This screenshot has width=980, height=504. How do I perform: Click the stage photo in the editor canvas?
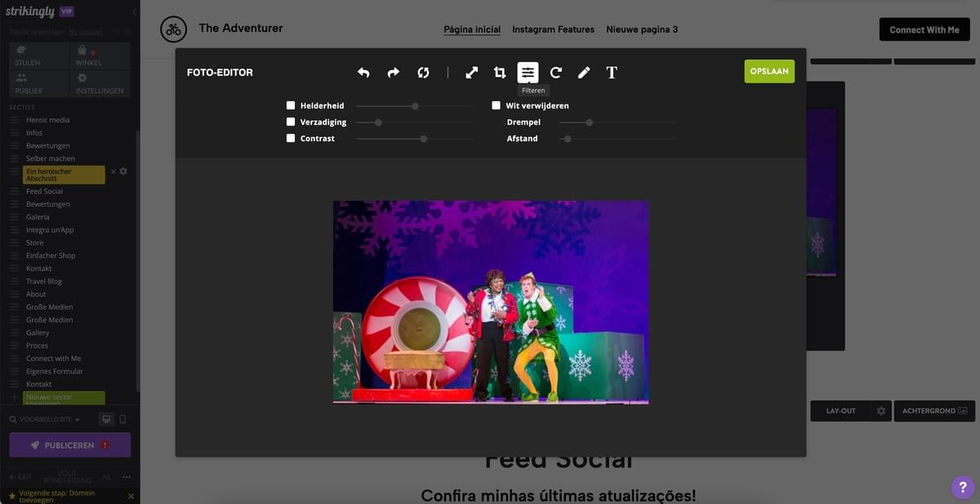[491, 302]
